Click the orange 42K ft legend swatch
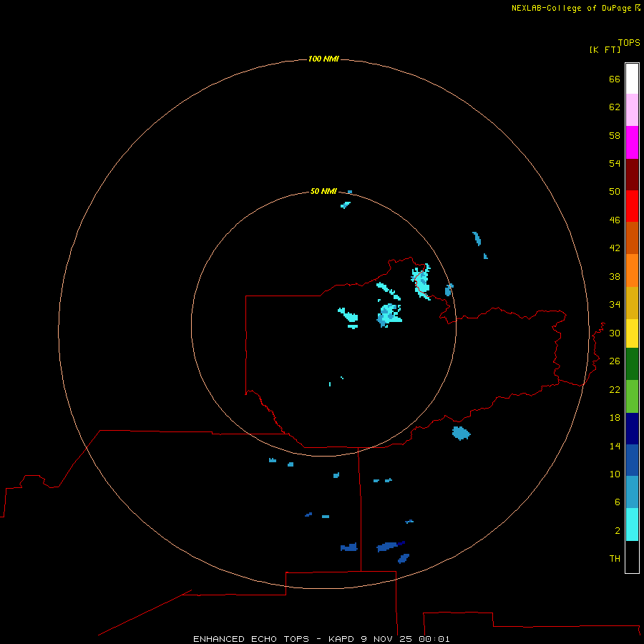The image size is (644, 644). pos(632,270)
